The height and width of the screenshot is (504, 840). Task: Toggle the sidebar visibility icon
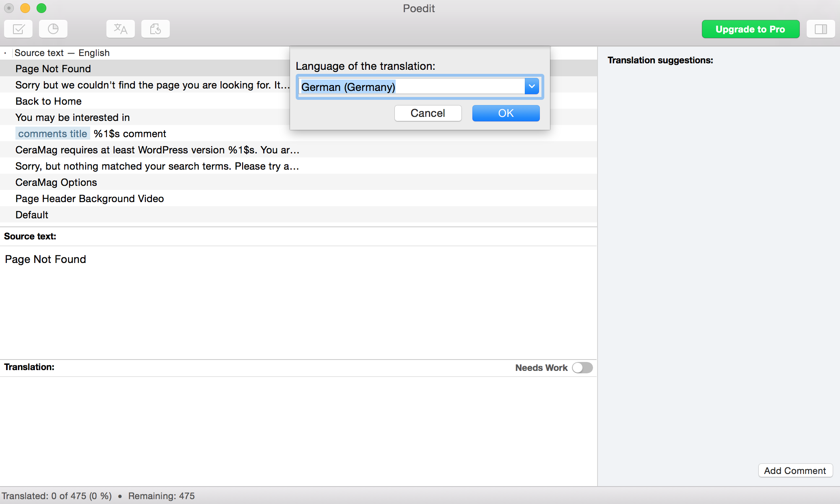[821, 29]
